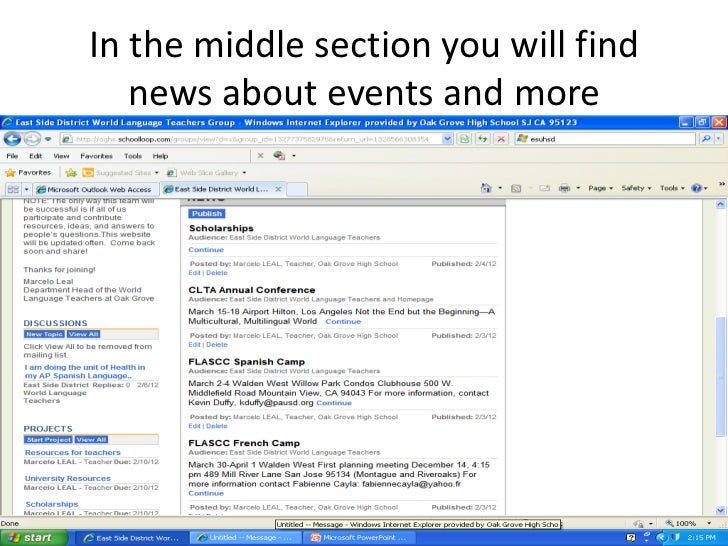
Task: Click the Favorites star button
Action: click(x=28, y=173)
